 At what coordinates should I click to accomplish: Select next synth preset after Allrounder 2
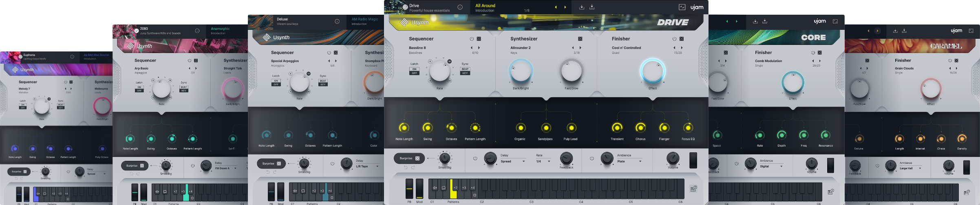point(580,48)
